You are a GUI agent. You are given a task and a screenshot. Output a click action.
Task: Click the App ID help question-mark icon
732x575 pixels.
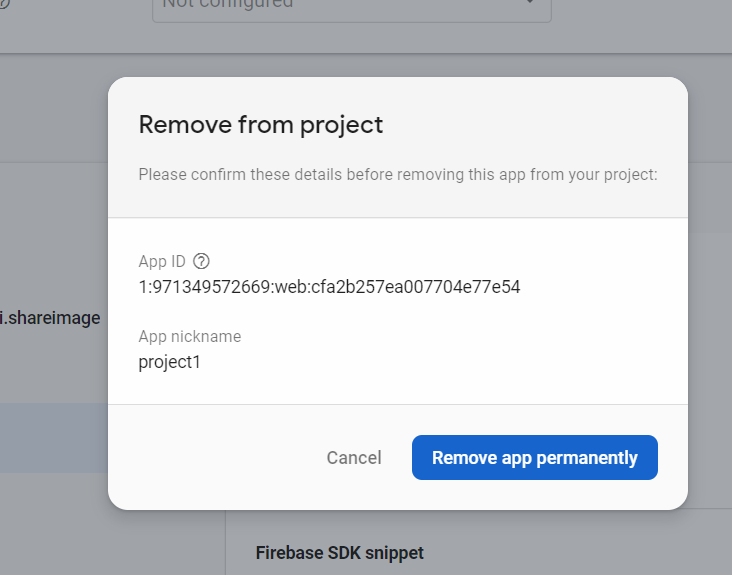coord(201,262)
